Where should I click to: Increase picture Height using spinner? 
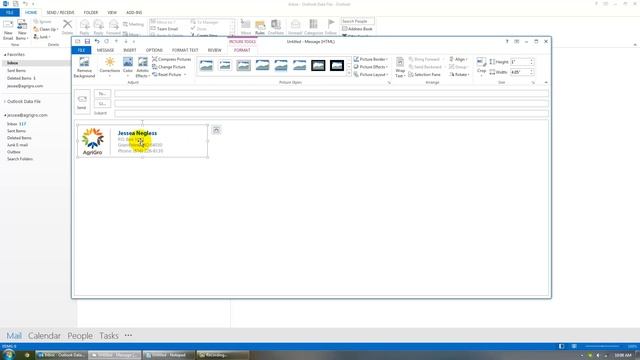pyautogui.click(x=531, y=60)
